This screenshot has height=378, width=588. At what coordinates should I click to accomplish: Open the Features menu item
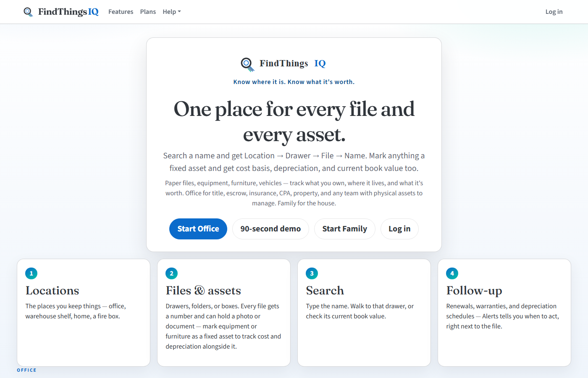121,12
